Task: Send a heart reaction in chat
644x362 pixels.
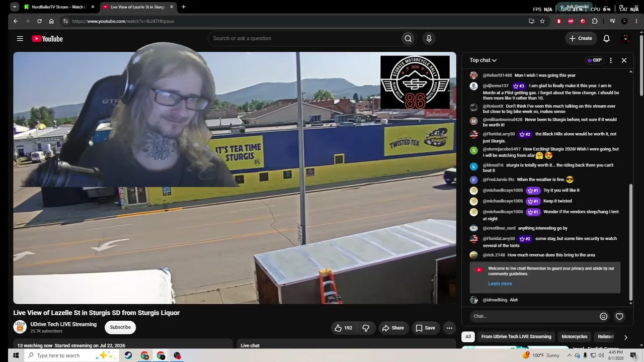Action: (619, 316)
